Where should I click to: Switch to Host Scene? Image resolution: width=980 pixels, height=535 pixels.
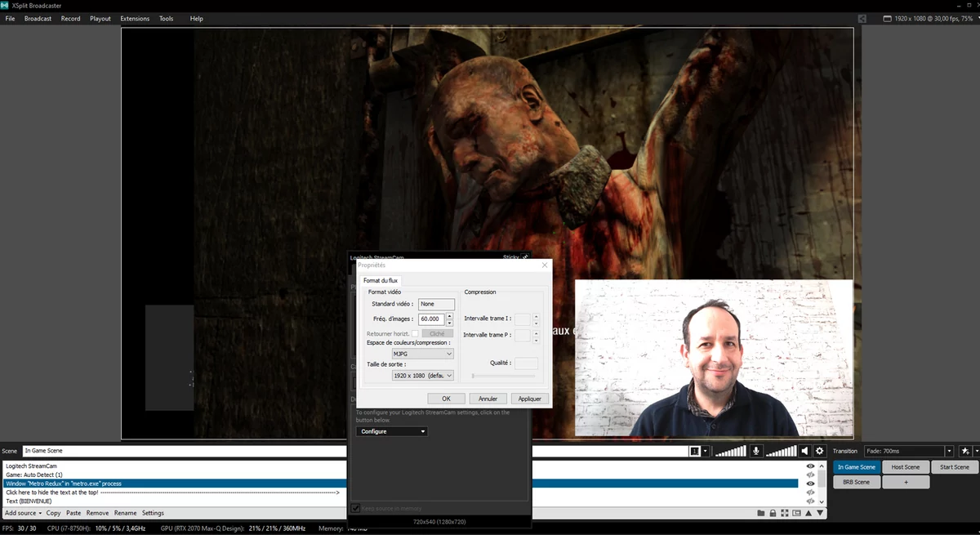click(x=905, y=467)
